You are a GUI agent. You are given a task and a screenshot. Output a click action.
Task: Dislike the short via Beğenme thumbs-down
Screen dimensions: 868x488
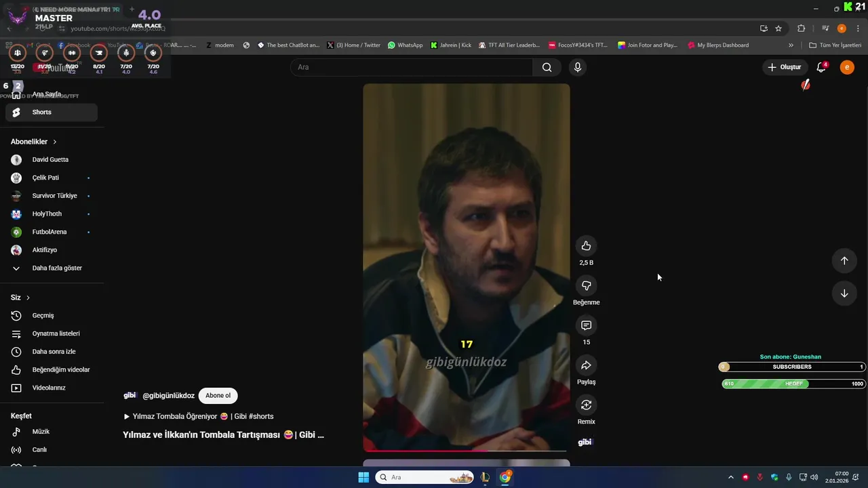pos(586,286)
